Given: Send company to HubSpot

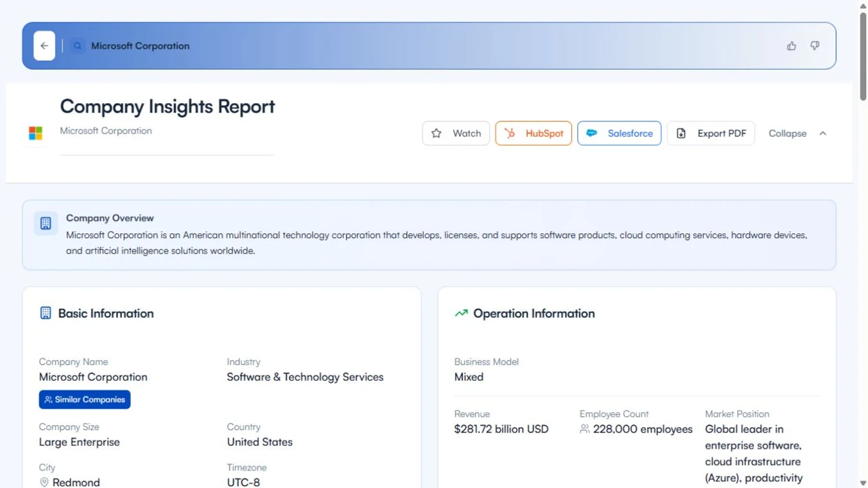Looking at the screenshot, I should coord(534,134).
